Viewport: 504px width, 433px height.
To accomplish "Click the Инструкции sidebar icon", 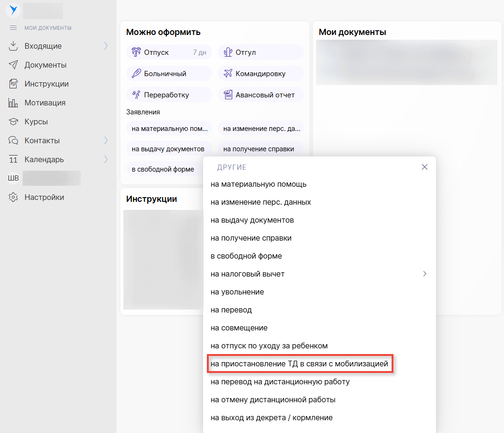I will pyautogui.click(x=13, y=84).
